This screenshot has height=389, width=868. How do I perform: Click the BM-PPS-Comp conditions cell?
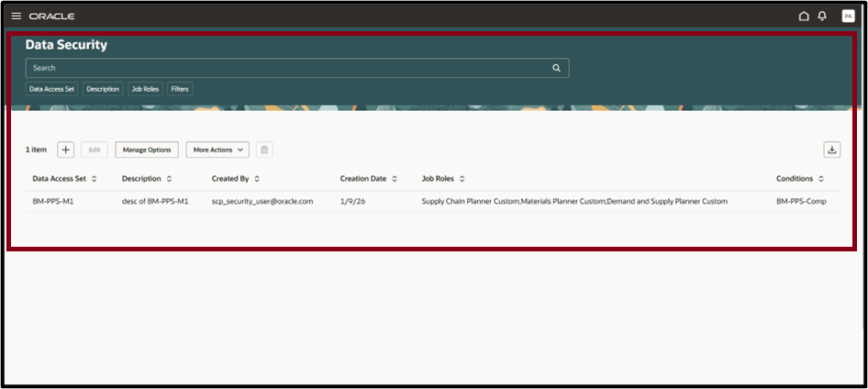click(x=801, y=202)
